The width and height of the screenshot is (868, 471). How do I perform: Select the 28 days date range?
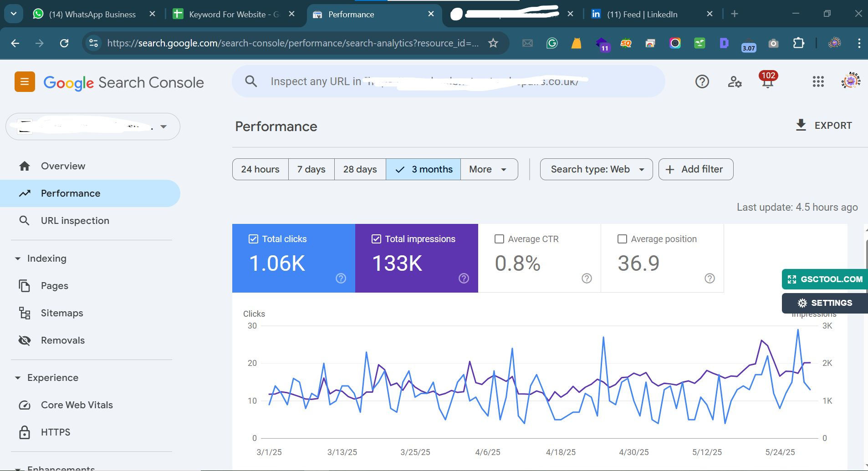[x=360, y=169]
